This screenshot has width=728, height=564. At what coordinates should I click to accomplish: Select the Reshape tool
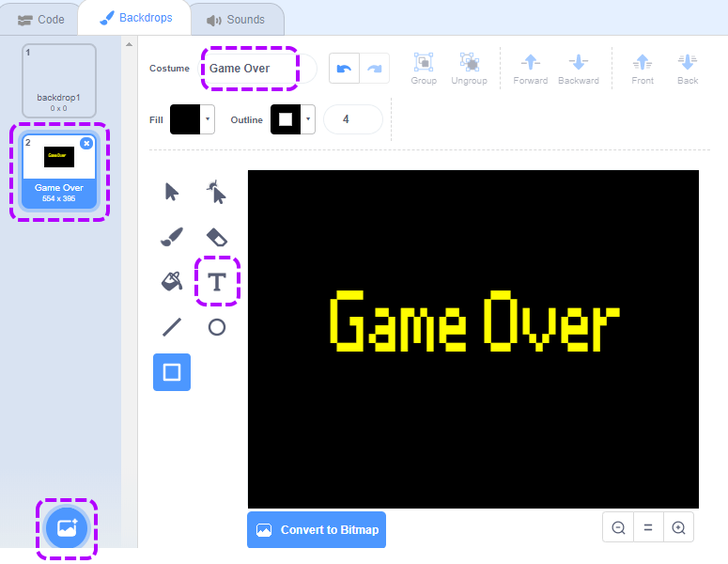click(217, 192)
